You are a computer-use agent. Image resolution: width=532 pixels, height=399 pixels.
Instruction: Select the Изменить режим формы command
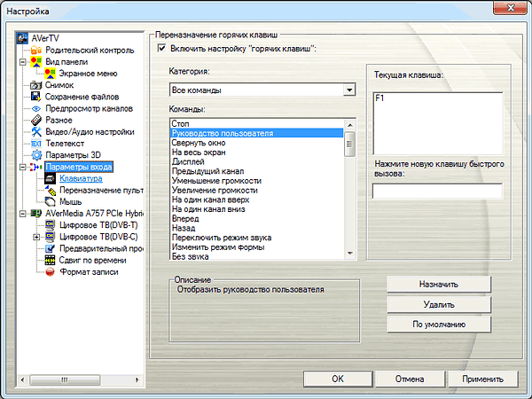pos(257,247)
